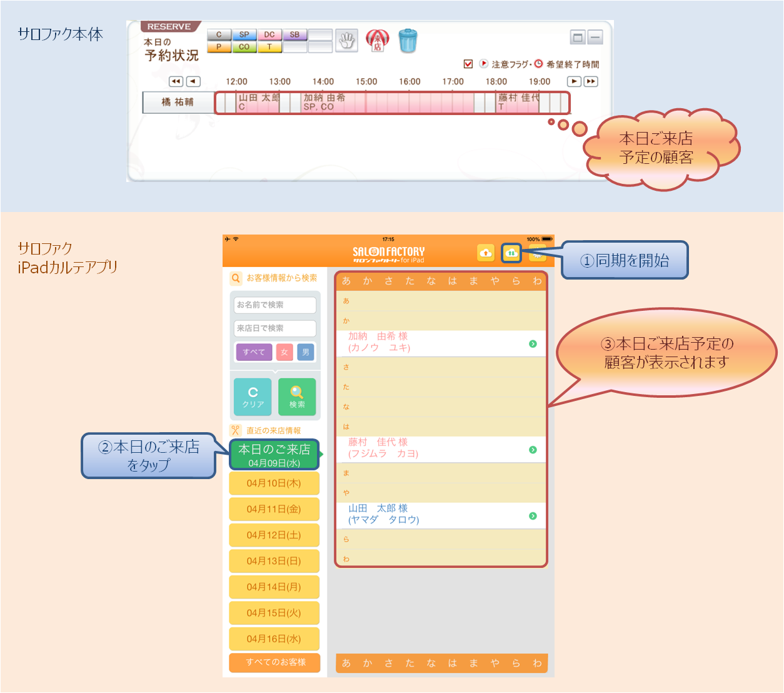This screenshot has height=693, width=784.
Task: Jump back with the double-left arrow button
Action: [x=176, y=81]
